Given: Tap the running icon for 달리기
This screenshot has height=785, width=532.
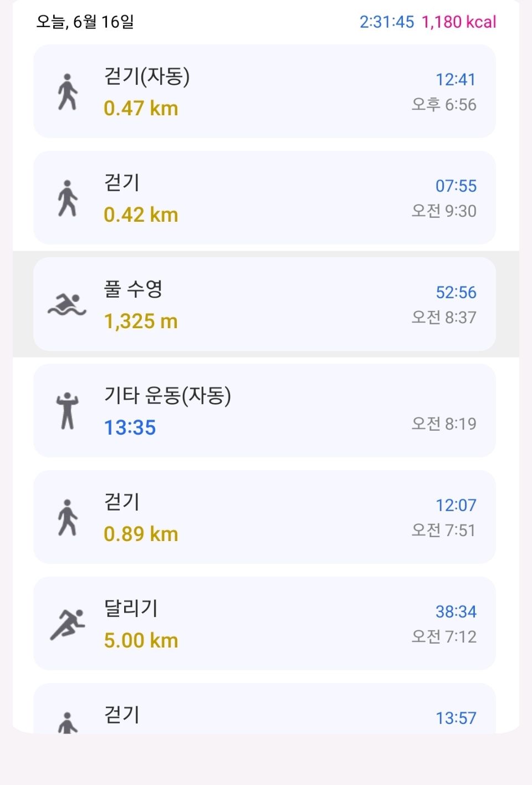Looking at the screenshot, I should [68, 624].
